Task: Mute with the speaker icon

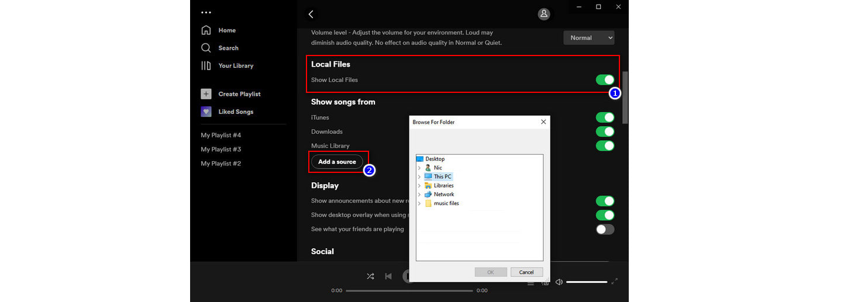Action: pos(559,282)
